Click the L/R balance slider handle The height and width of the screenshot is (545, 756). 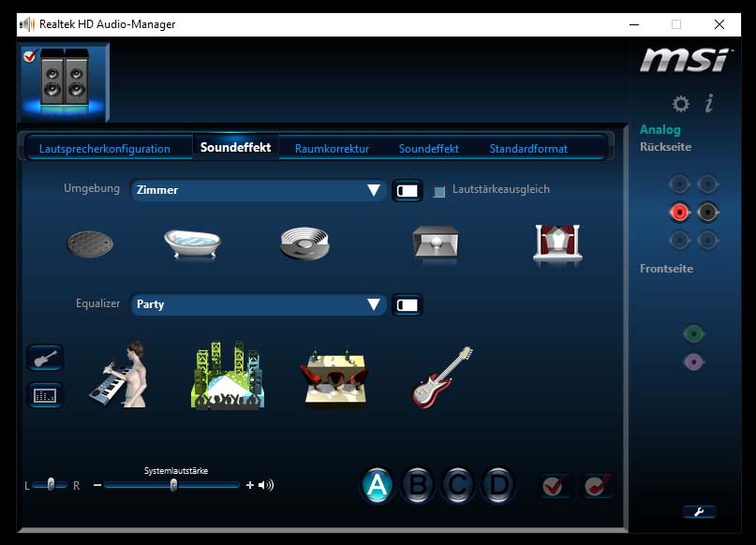pos(51,484)
